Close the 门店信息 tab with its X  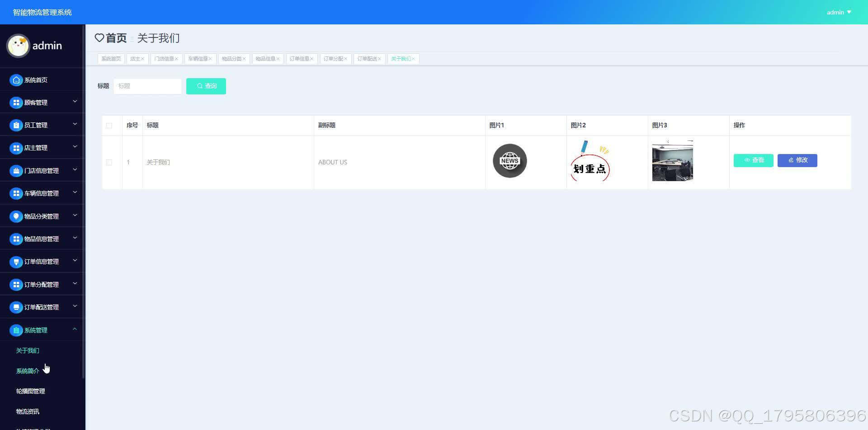[176, 59]
